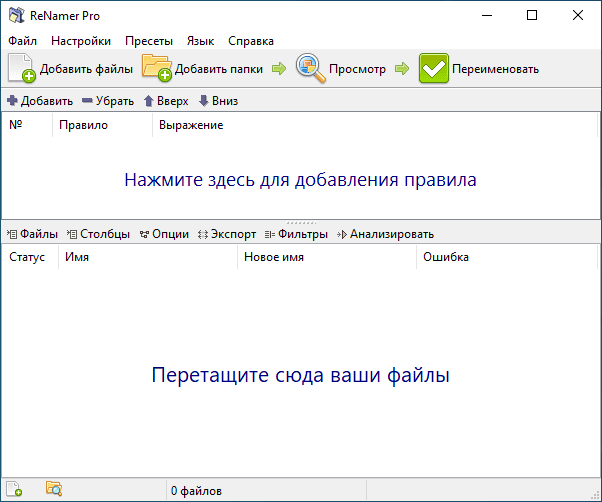Click the № column header
The height and width of the screenshot is (502, 602).
[27, 125]
